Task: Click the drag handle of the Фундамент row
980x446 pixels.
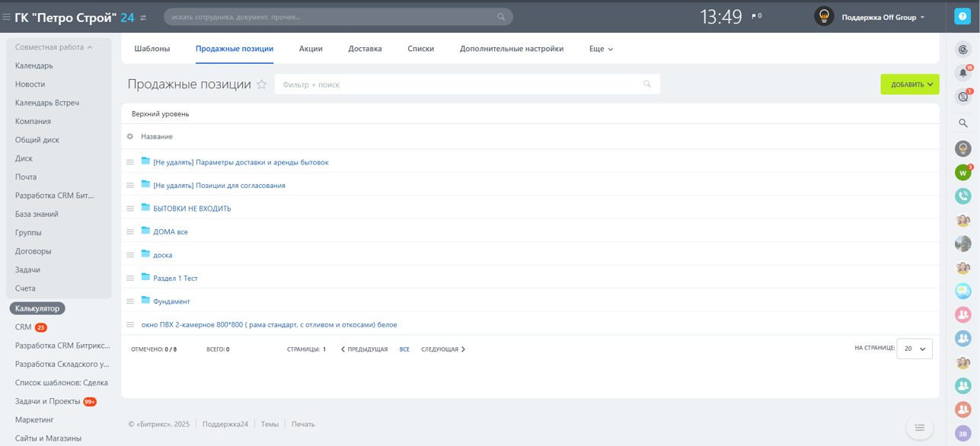Action: point(130,301)
